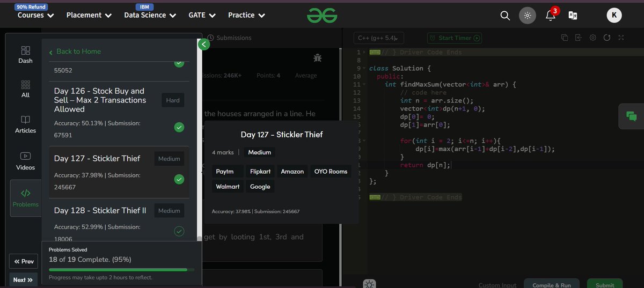Click the lightbulb hint icon below editor
Screen dimensions: 644x288
coord(369,284)
